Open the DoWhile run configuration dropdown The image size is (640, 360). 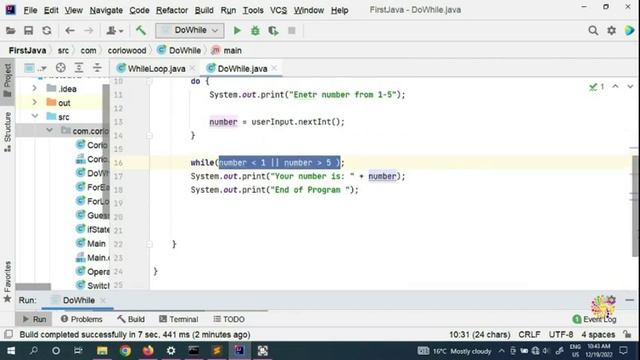190,30
